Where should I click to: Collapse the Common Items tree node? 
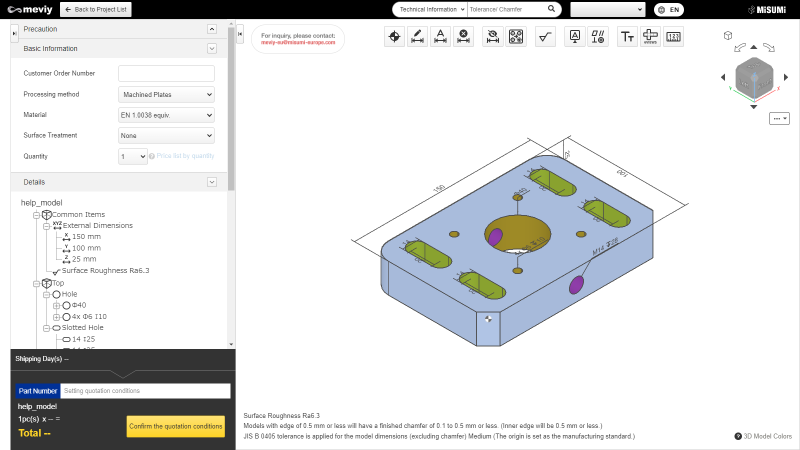coord(37,215)
